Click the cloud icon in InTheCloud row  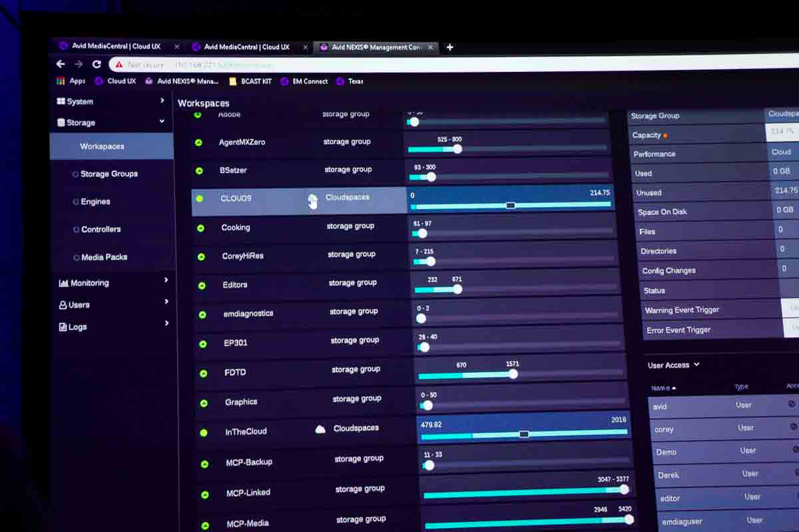pyautogui.click(x=320, y=429)
